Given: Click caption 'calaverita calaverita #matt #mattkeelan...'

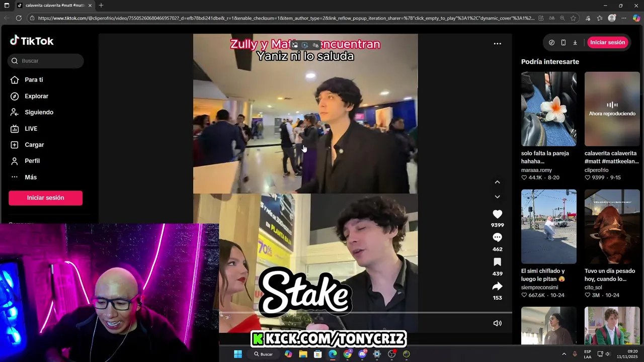Looking at the screenshot, I should coord(611,157).
